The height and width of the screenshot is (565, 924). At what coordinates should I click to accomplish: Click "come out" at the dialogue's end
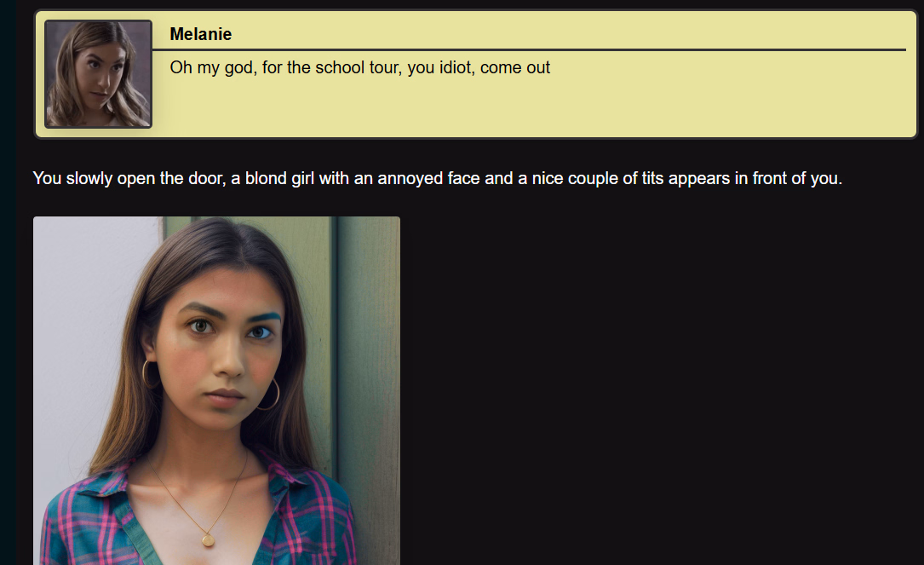(515, 68)
